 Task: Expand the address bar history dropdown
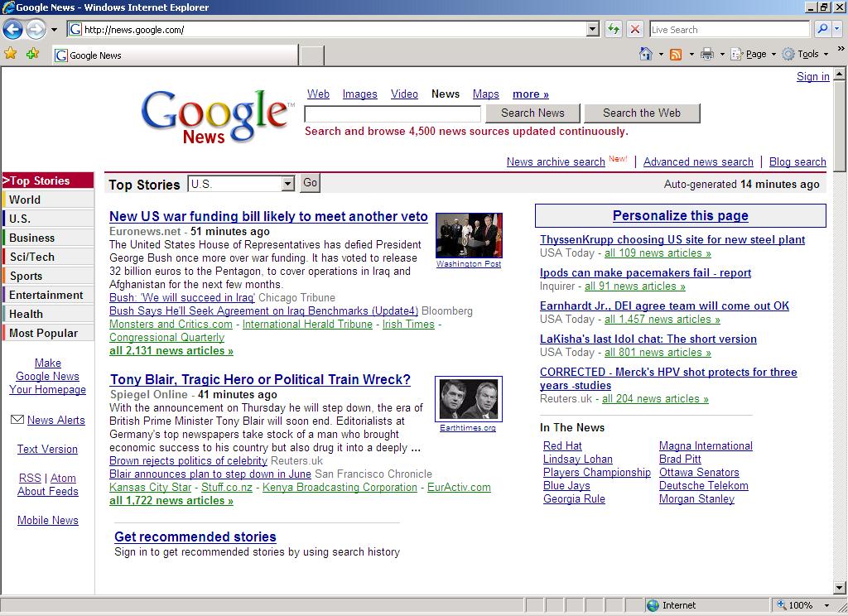[593, 29]
